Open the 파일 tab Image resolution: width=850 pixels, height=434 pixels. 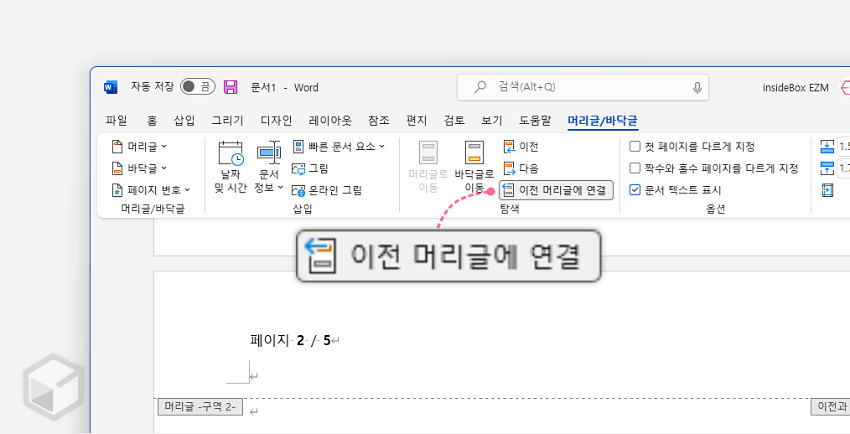coord(116,120)
